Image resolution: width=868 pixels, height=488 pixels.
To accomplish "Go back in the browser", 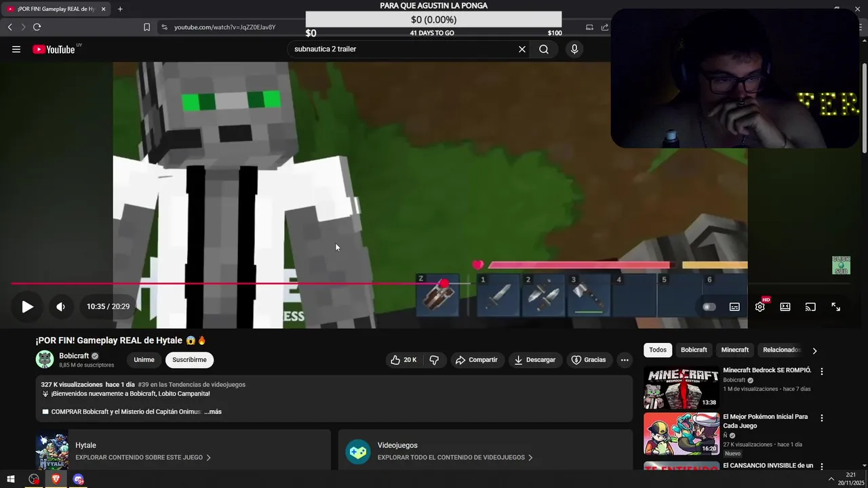I will 10,27.
